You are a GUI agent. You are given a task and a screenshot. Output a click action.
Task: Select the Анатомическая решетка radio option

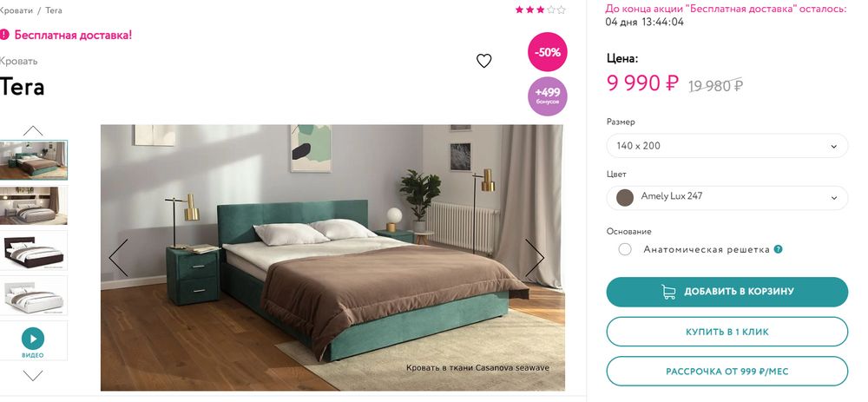pyautogui.click(x=625, y=250)
